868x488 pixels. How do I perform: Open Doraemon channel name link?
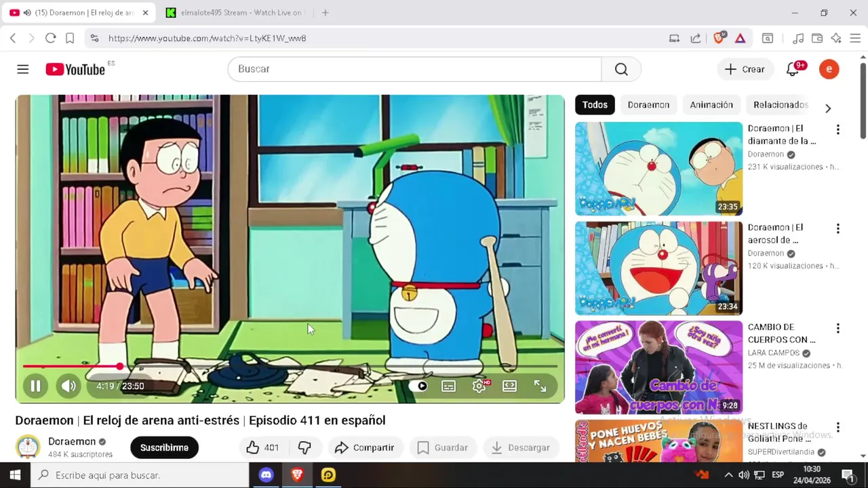tap(72, 442)
